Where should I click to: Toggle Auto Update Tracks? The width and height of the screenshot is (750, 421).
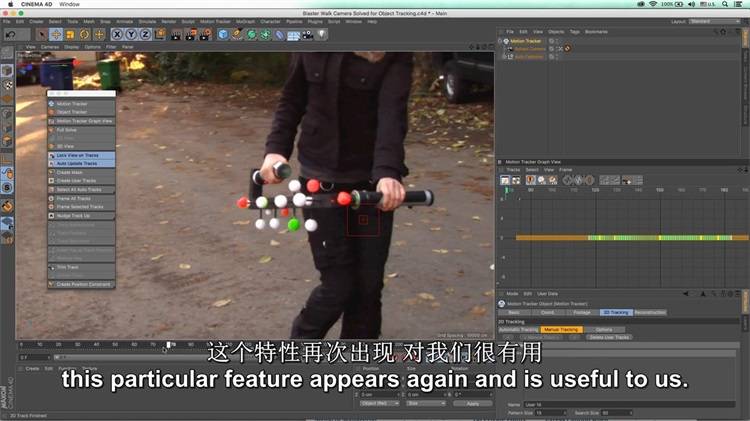(81, 164)
